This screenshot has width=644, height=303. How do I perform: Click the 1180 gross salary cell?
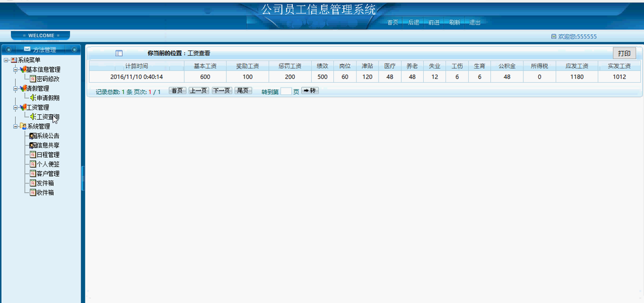tap(577, 76)
